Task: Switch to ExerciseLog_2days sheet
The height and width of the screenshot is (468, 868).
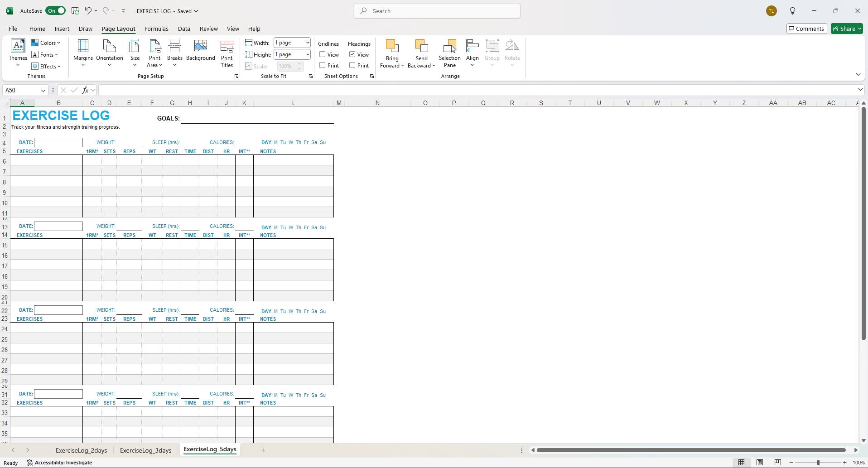Action: point(82,450)
